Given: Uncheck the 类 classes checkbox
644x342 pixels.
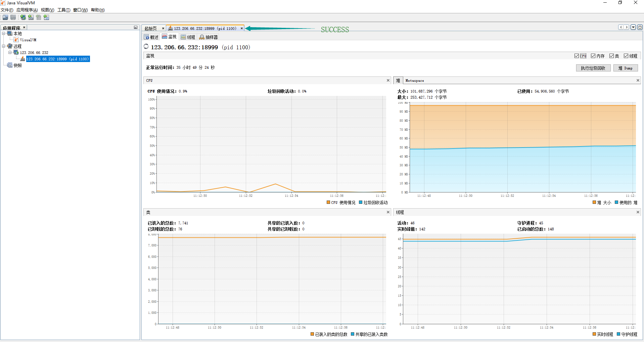Looking at the screenshot, I should pos(611,56).
